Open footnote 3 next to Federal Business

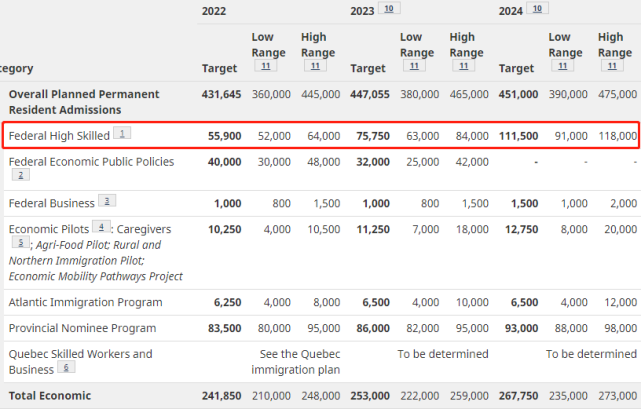(107, 201)
